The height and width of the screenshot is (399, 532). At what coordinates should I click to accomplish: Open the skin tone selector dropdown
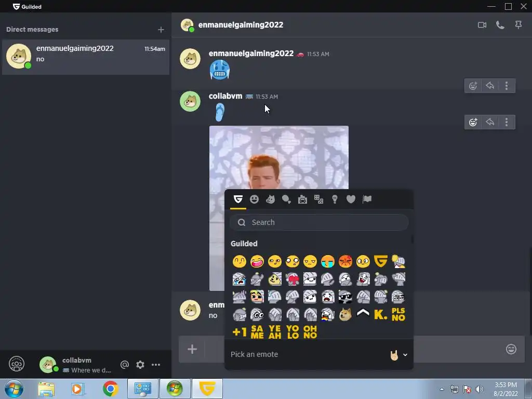pos(398,355)
